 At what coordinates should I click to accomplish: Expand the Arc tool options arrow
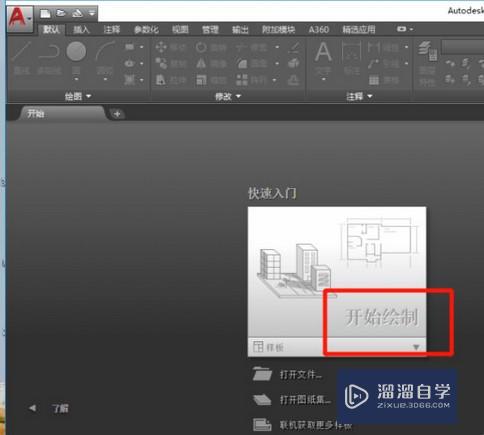click(x=105, y=79)
